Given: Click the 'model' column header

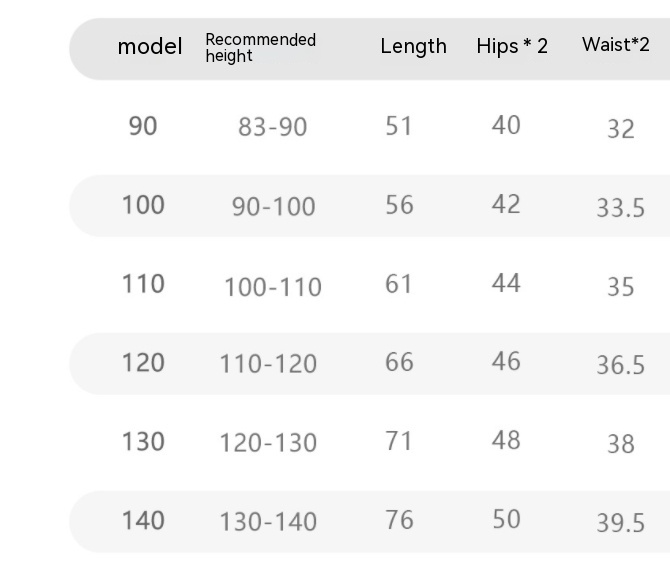Looking at the screenshot, I should 150,47.
